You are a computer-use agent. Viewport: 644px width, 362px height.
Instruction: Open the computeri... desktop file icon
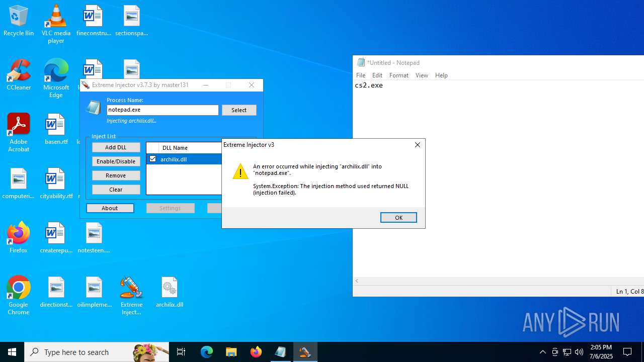19,184
